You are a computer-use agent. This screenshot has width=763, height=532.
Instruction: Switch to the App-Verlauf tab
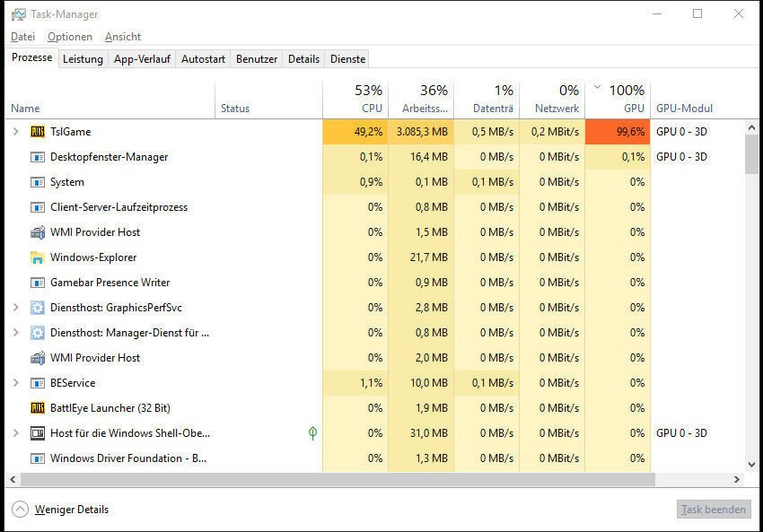pos(142,59)
